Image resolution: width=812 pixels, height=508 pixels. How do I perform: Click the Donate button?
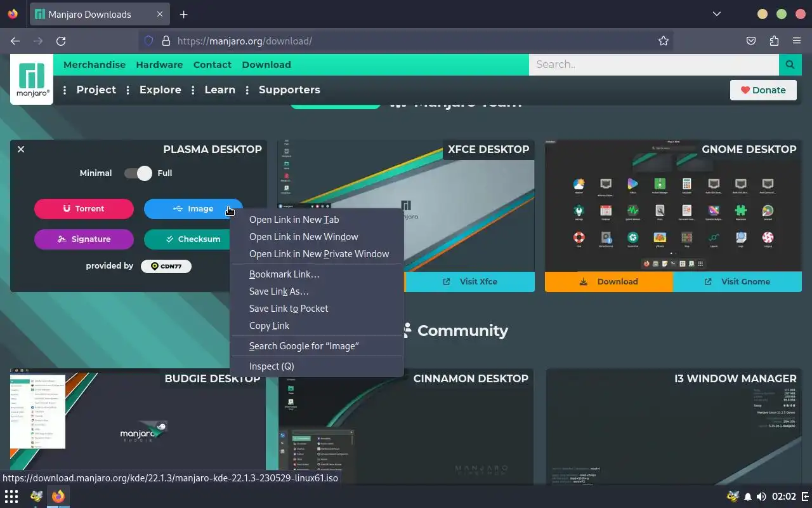tap(763, 90)
